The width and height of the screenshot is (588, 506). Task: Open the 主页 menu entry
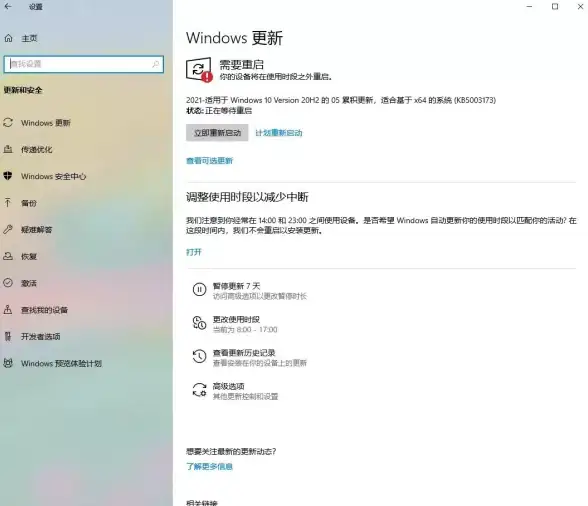coord(29,38)
